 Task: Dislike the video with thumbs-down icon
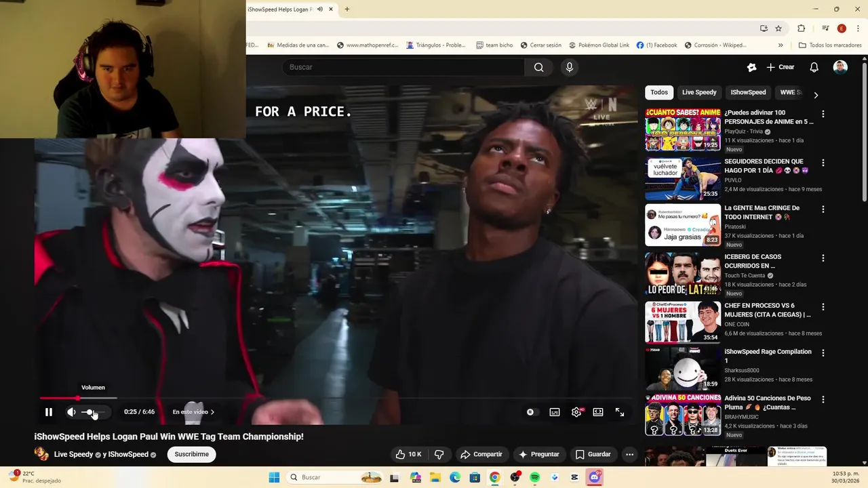click(439, 454)
